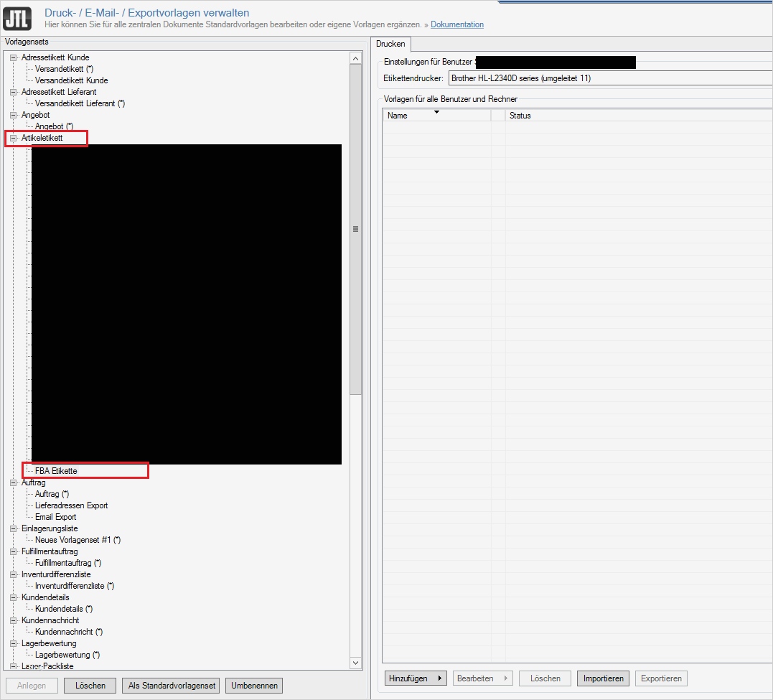The image size is (773, 700).
Task: Select the Lager-Packliste category
Action: 47,666
